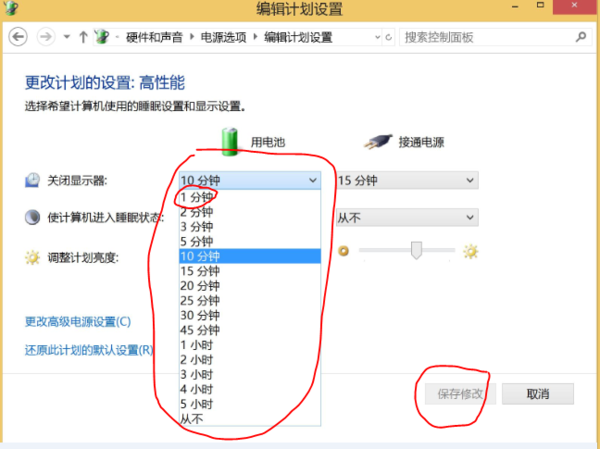Select 30 分钟 option
Screen dimensions: 600x449
[250, 315]
